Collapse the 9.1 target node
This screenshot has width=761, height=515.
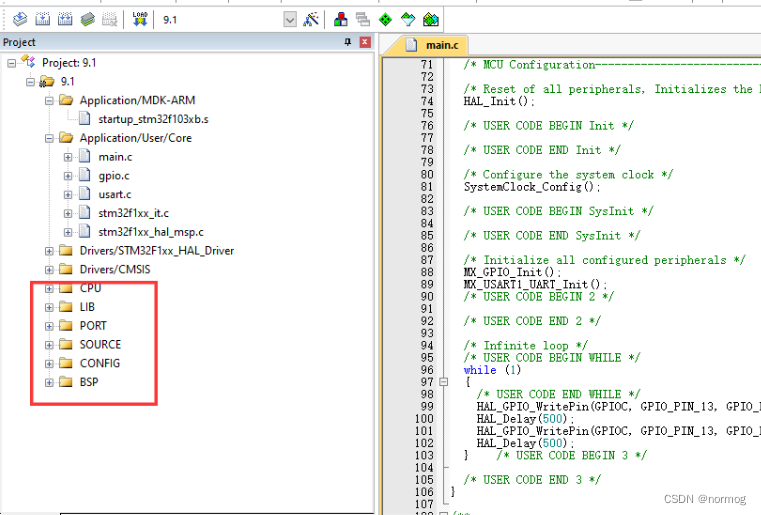click(30, 82)
